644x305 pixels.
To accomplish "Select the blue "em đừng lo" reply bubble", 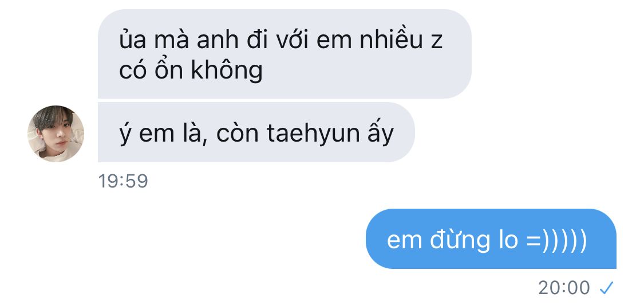I will tap(491, 238).
